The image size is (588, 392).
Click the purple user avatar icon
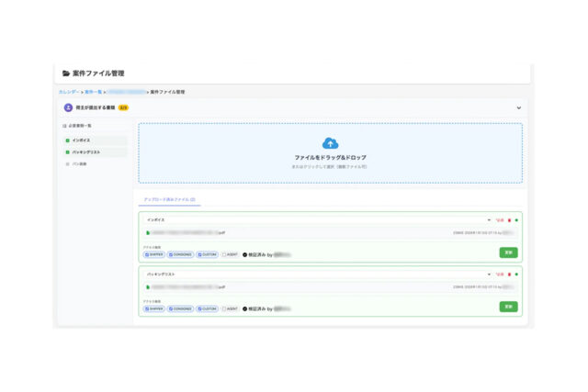pyautogui.click(x=68, y=107)
